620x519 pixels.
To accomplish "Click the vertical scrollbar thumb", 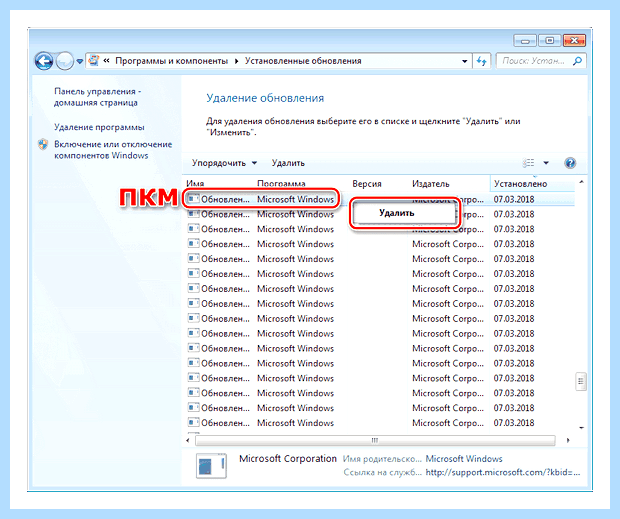I will (x=581, y=381).
